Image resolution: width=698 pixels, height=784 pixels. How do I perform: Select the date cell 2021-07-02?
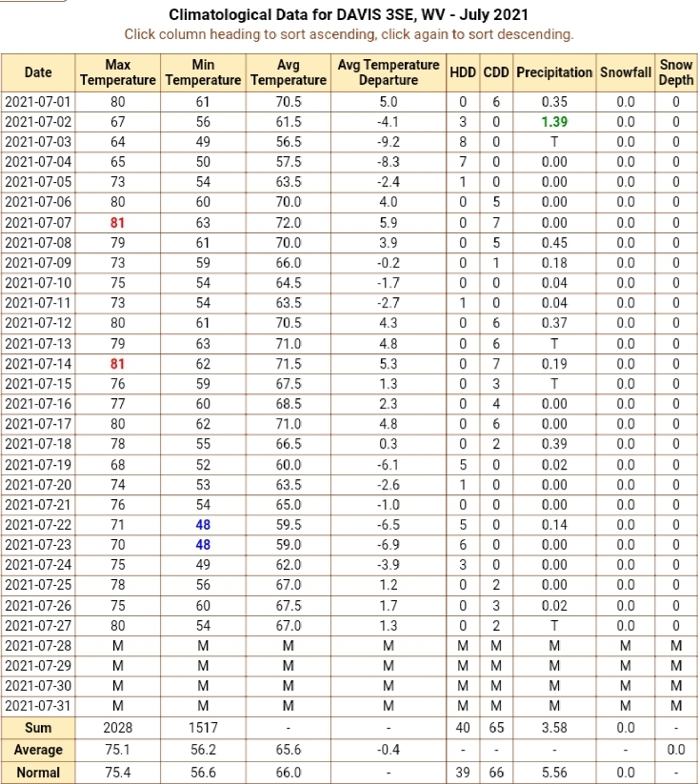[38, 122]
